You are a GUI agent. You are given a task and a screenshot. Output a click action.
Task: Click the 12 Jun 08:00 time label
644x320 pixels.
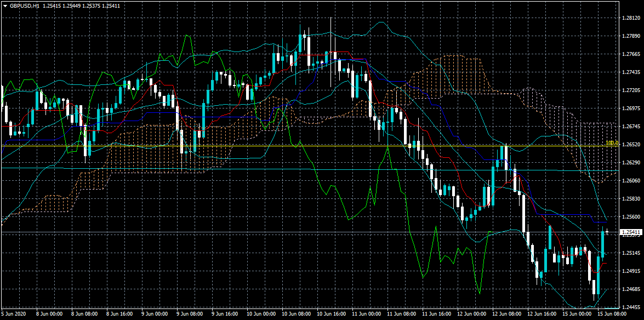point(507,315)
